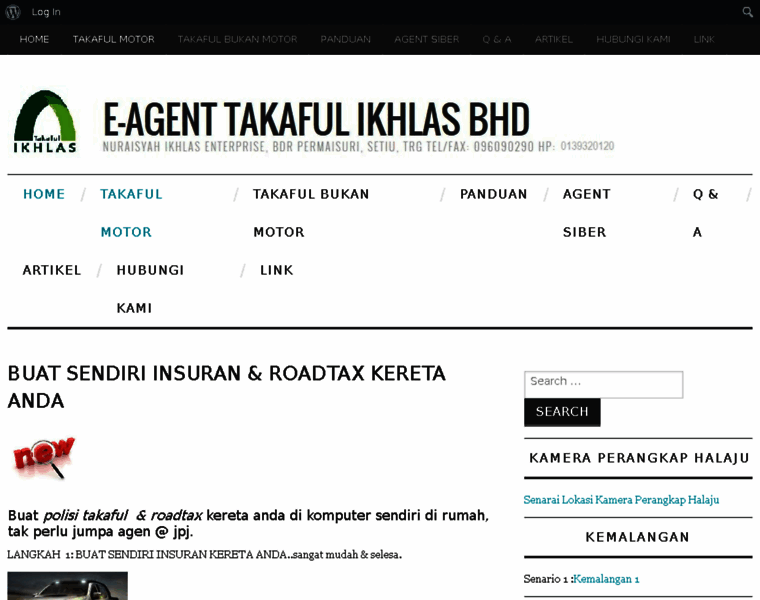Open LINK in the black top menu
Viewport: 760px width, 600px height.
704,39
